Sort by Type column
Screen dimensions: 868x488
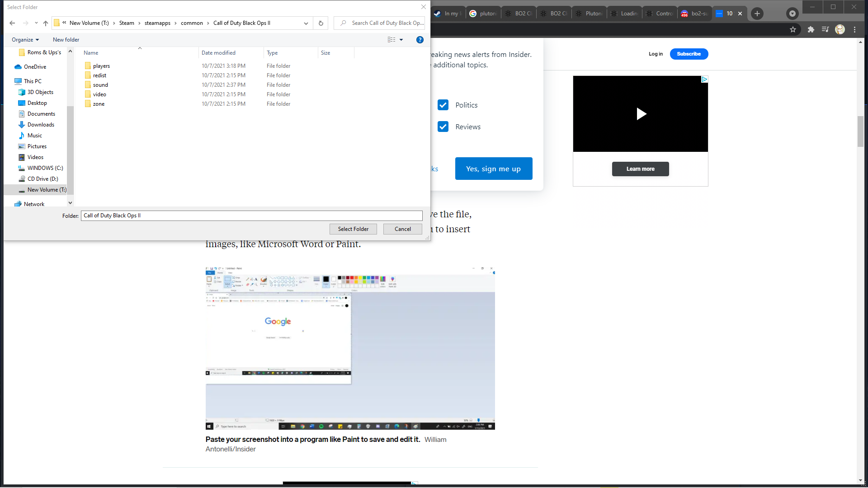pos(272,53)
